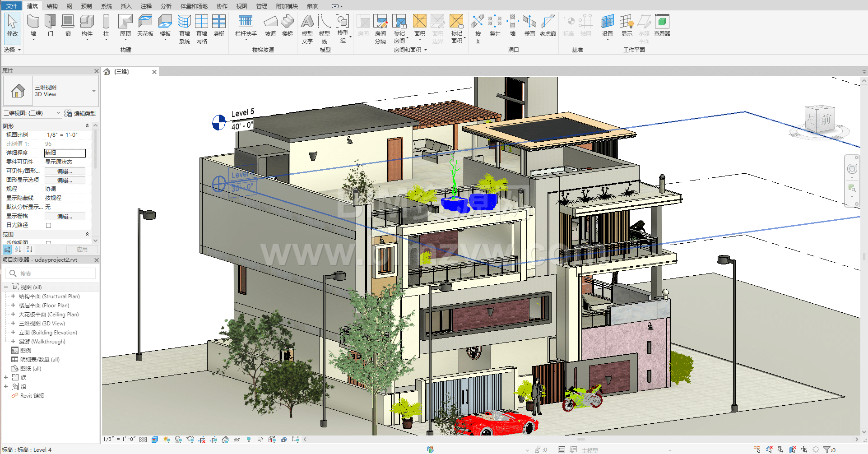Select the Window (窗) tool

click(x=68, y=25)
